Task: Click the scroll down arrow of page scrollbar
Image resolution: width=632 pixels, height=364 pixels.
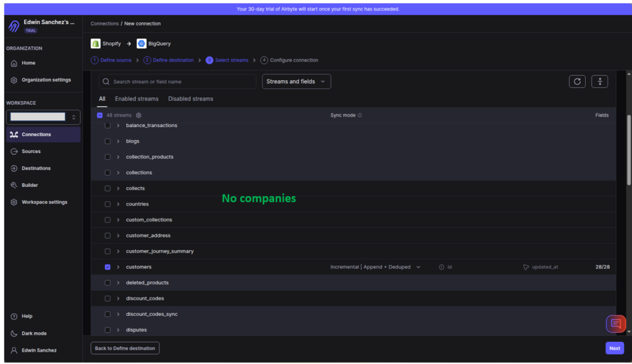Action: click(629, 332)
